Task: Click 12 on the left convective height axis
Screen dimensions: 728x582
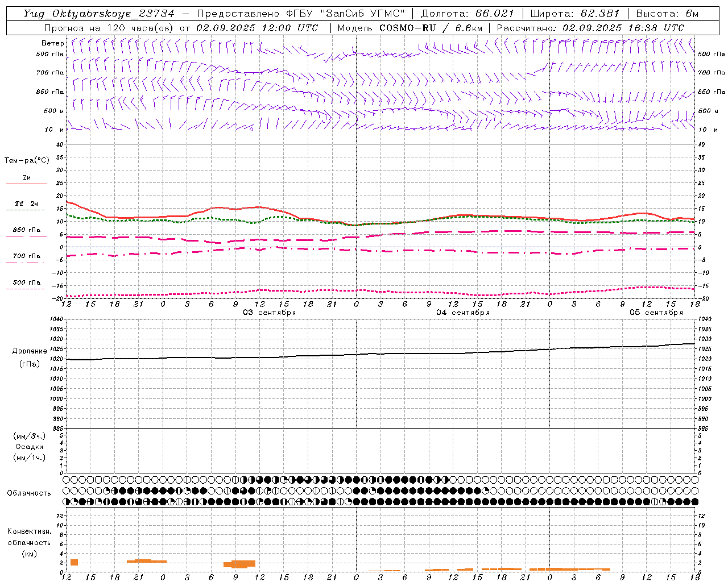Action: pyautogui.click(x=60, y=516)
